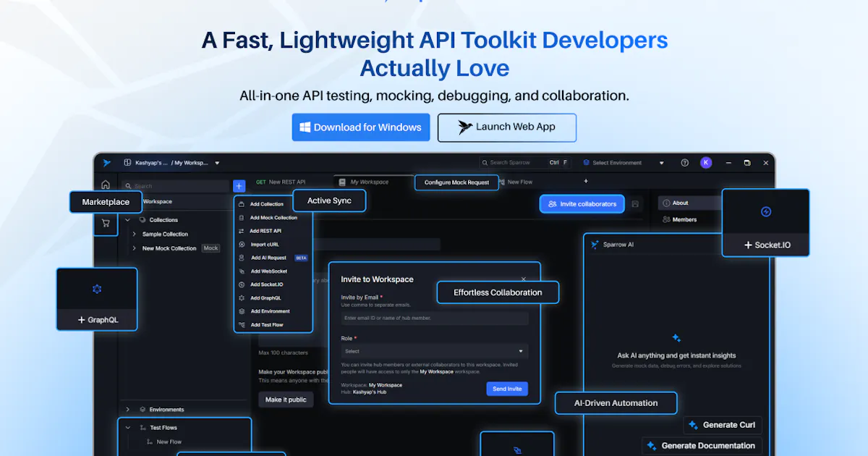The width and height of the screenshot is (868, 456).
Task: Add a new tab with plus icon
Action: (586, 181)
